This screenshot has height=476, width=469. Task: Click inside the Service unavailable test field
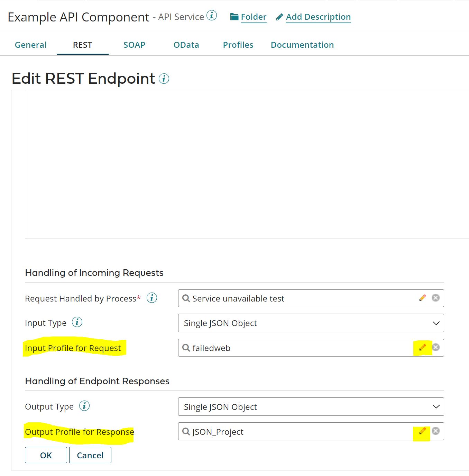[x=277, y=298]
